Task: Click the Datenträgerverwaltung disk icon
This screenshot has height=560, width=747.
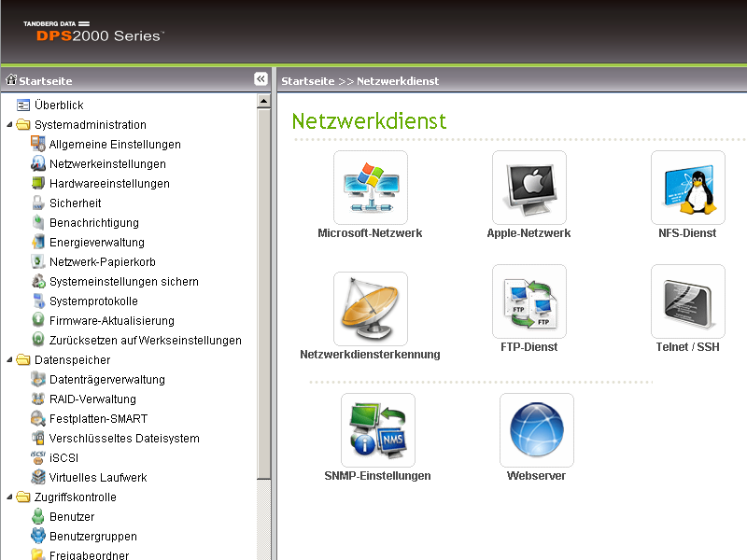Action: [x=38, y=379]
